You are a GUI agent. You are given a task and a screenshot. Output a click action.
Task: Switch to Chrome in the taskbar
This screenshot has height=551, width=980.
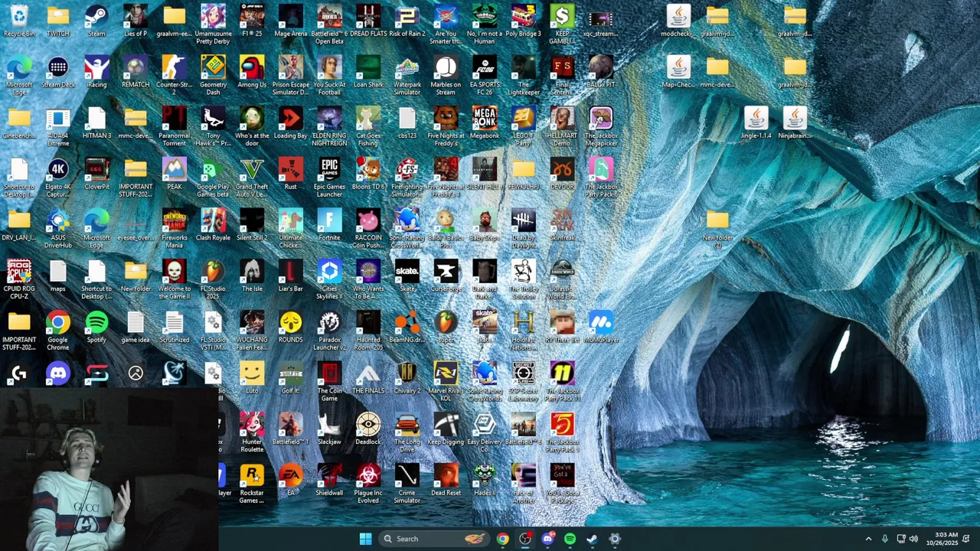click(x=502, y=539)
